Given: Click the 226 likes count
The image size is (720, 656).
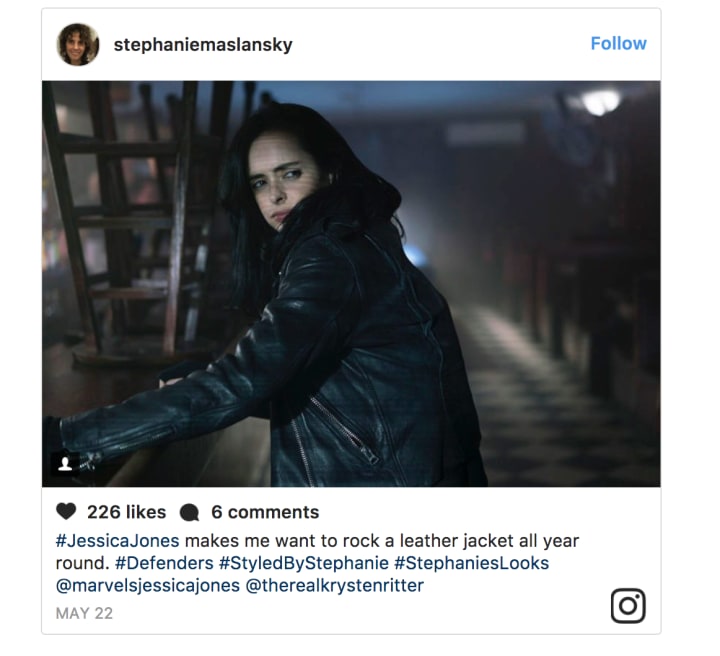Looking at the screenshot, I should (126, 512).
